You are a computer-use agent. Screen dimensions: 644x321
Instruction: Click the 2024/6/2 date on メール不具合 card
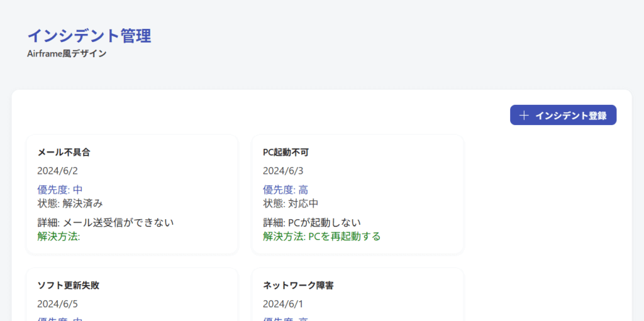click(57, 171)
